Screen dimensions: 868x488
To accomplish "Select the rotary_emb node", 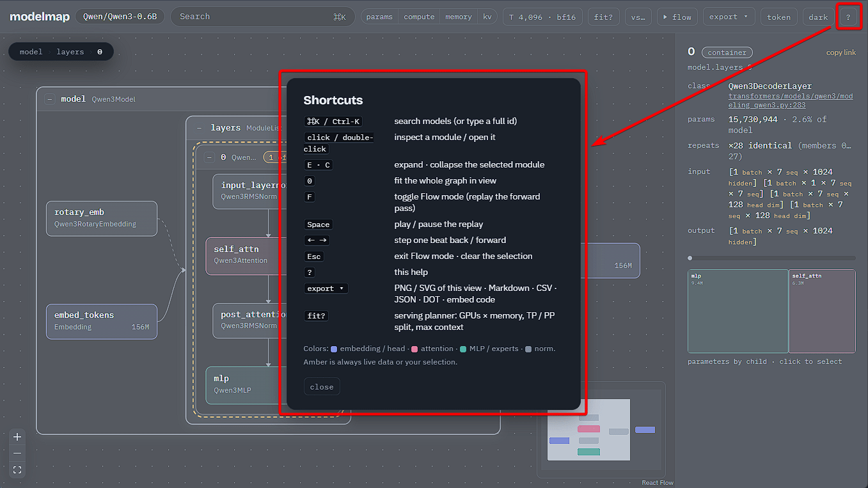I will tap(102, 219).
